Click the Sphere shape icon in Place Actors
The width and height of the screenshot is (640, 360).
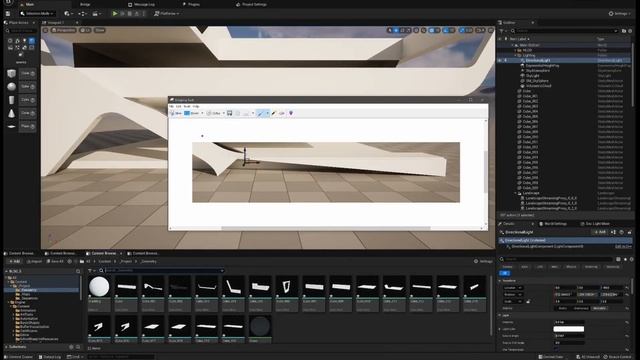pos(11,87)
